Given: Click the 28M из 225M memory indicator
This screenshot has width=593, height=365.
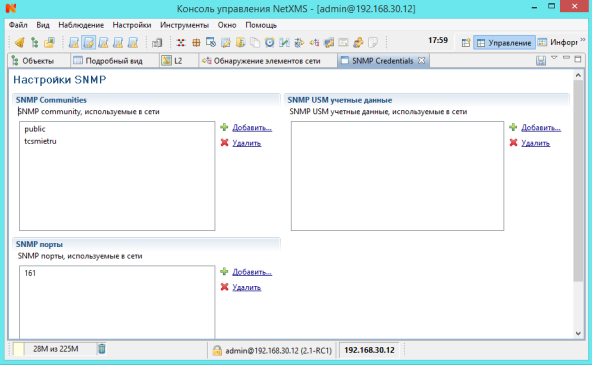Looking at the screenshot, I should coord(55,349).
